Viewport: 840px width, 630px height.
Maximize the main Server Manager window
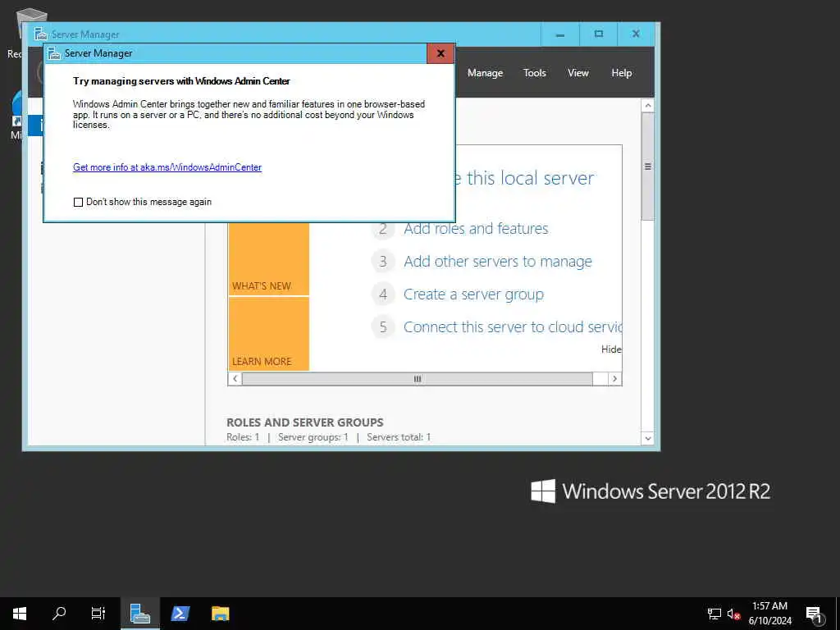pos(598,34)
